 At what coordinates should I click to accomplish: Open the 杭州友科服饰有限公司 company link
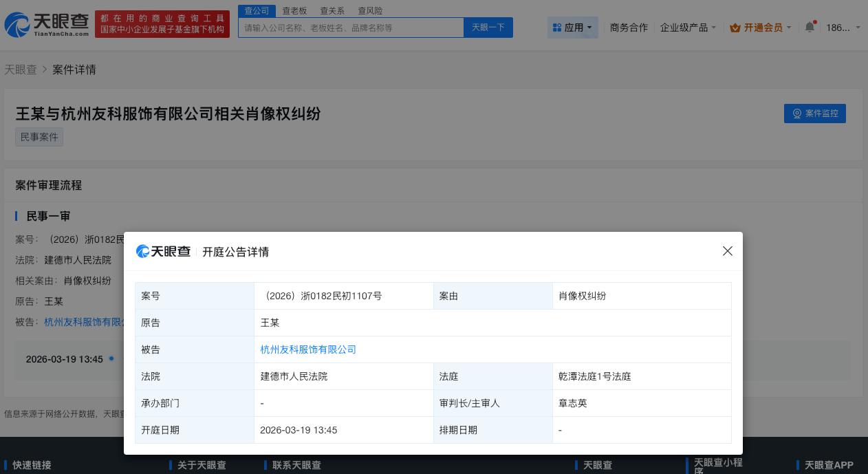coord(308,349)
